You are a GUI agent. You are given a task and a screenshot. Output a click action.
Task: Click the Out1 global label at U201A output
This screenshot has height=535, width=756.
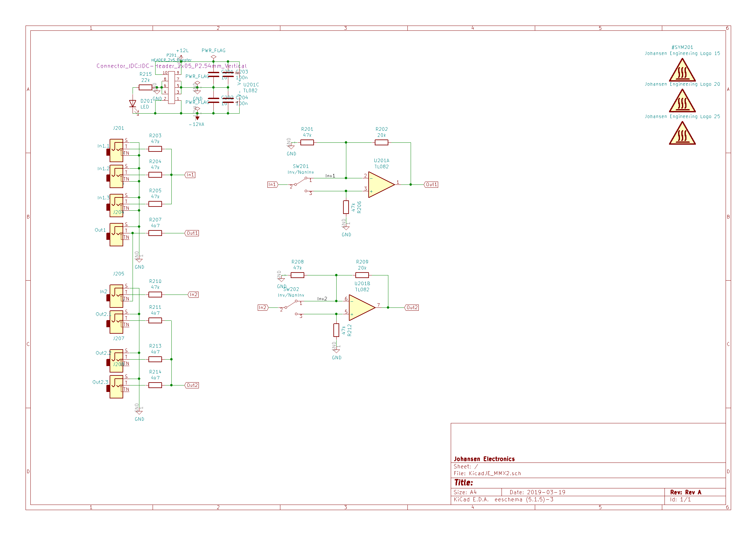click(x=431, y=184)
